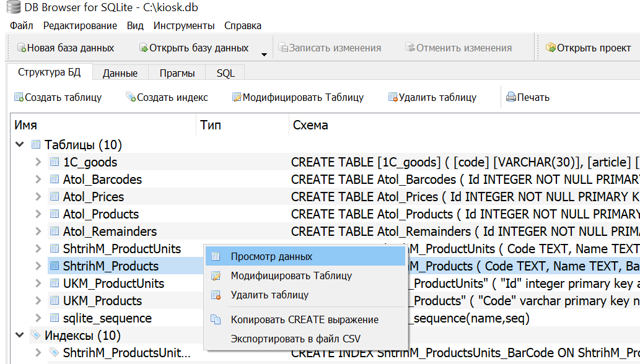Expand the 1C_goods table node
This screenshot has height=364, width=640.
point(38,162)
